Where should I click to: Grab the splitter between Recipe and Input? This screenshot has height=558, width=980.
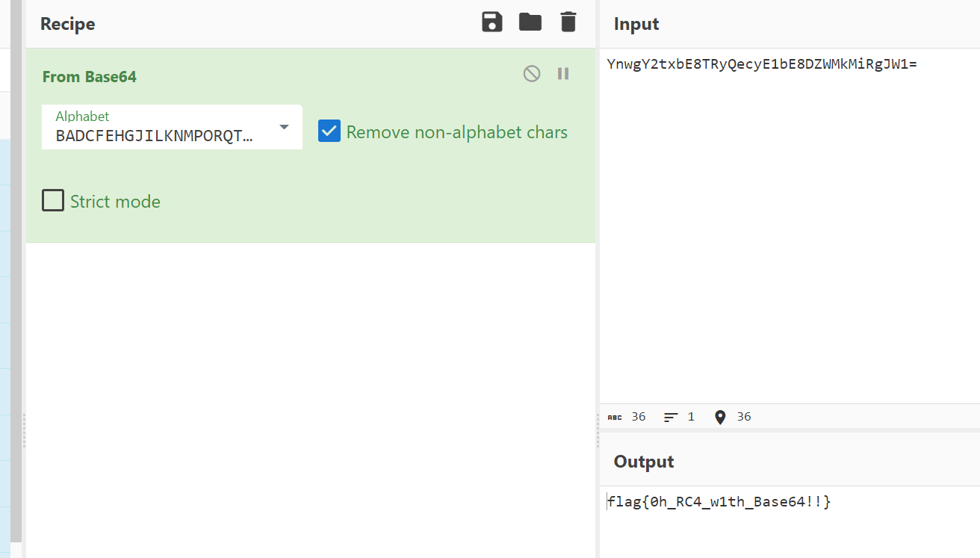coord(598,430)
